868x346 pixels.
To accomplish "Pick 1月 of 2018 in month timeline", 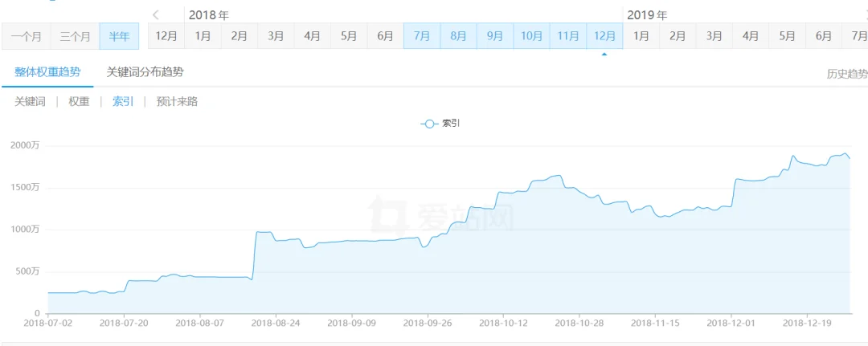I will click(x=203, y=36).
